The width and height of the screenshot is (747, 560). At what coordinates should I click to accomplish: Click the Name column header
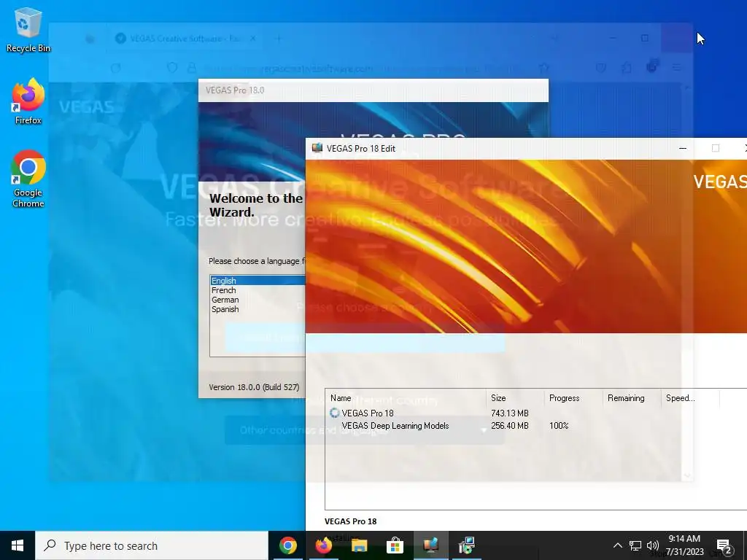tap(406, 398)
